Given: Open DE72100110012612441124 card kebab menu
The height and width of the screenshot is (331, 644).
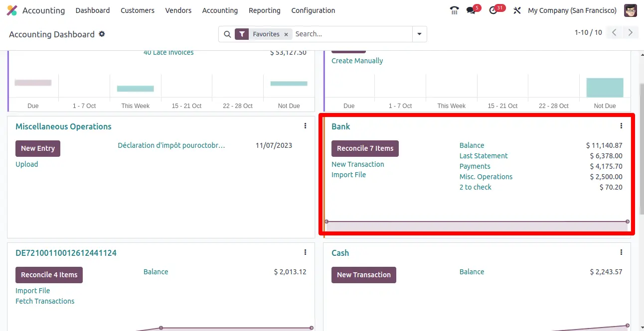Looking at the screenshot, I should 305,252.
